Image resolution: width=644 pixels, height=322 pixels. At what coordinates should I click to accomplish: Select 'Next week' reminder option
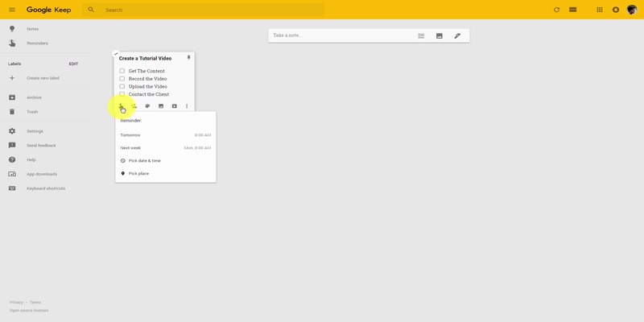tap(165, 148)
